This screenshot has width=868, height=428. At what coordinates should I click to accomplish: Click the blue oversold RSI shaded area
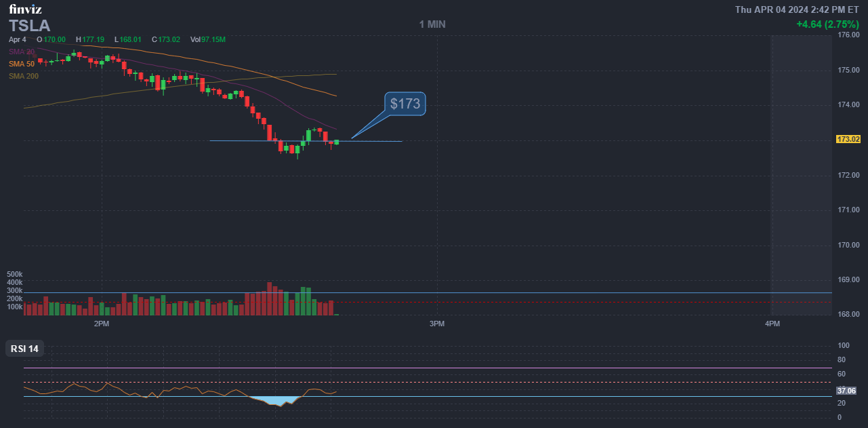click(276, 401)
